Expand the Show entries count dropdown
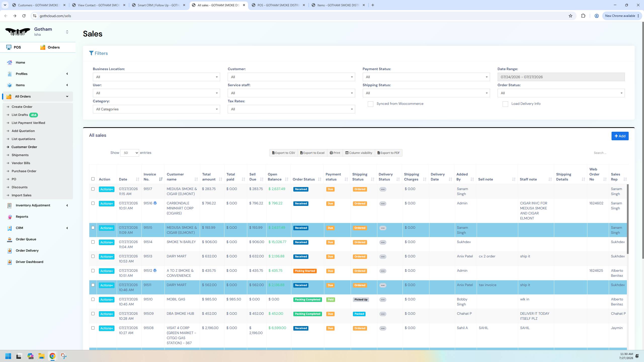Viewport: 644px width, 362px height. point(130,153)
